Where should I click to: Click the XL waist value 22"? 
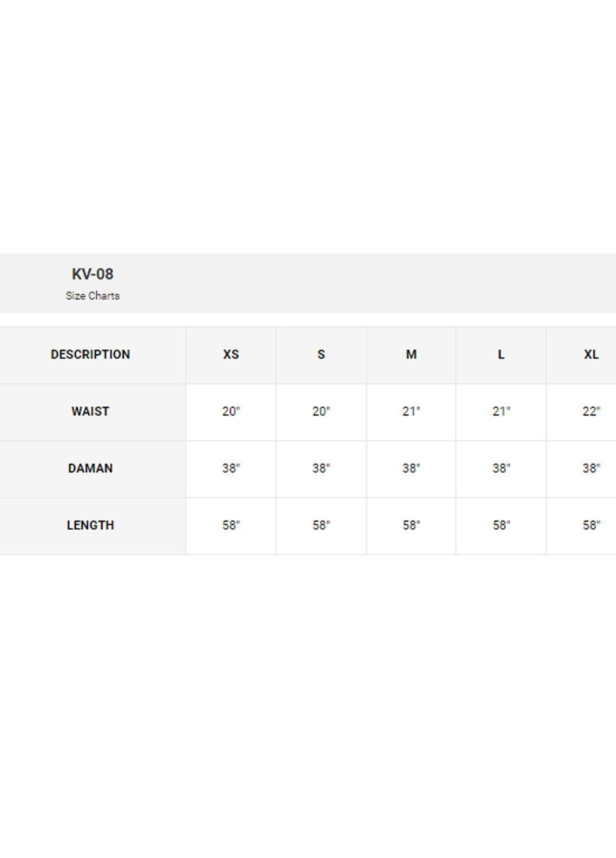[x=591, y=411]
